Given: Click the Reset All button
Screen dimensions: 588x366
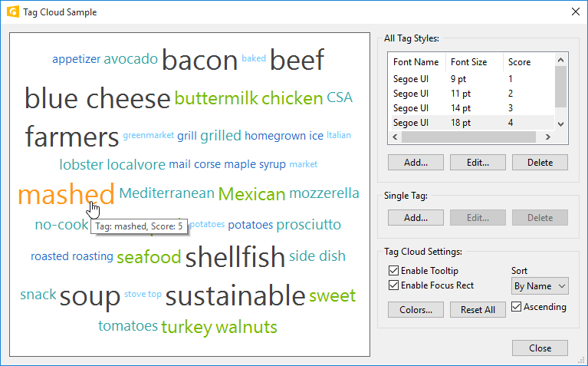Looking at the screenshot, I should coord(478,310).
